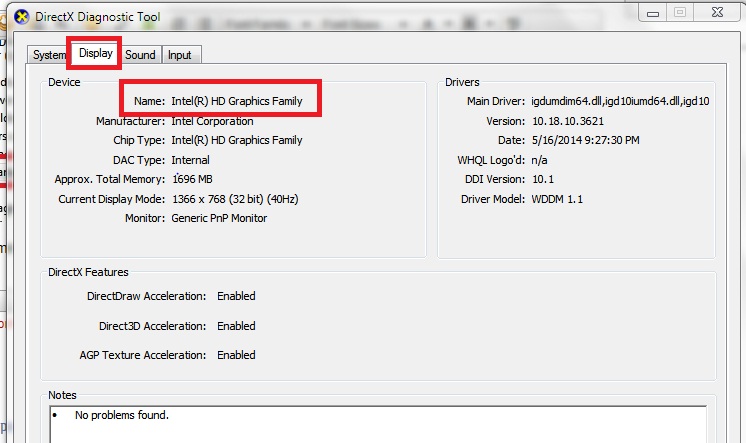This screenshot has width=746, height=443.
Task: Click the Main Driver igdumdim64.dll value
Action: (x=620, y=101)
